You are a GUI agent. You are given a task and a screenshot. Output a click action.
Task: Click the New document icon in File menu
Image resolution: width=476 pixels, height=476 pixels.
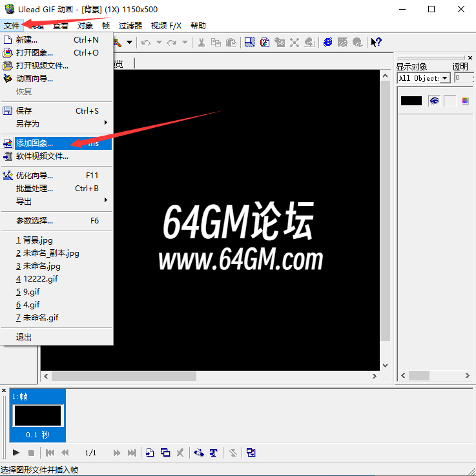click(8, 40)
